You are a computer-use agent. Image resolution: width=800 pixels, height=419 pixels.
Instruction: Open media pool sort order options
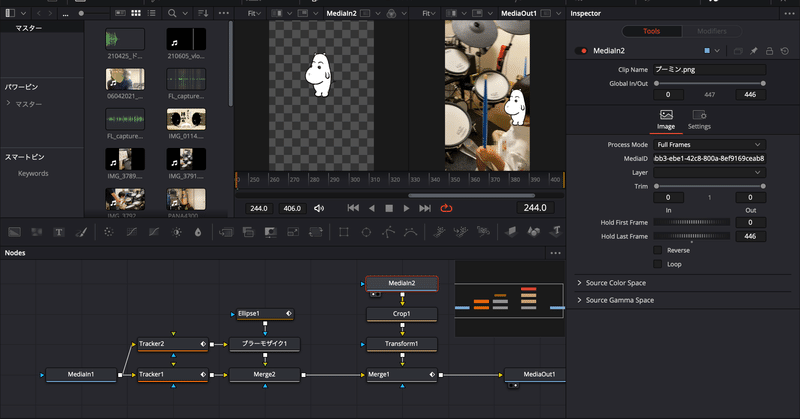[203, 13]
